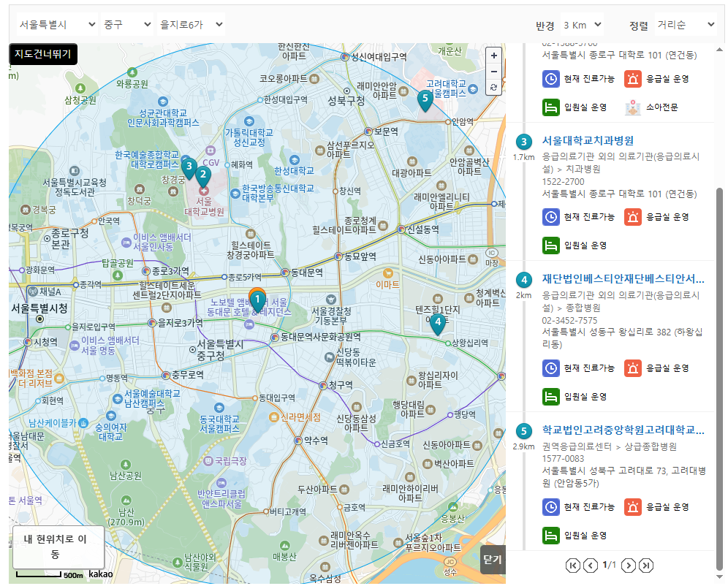The image size is (728, 586).
Task: Click the 청구역 station label on map
Action: [x=341, y=385]
